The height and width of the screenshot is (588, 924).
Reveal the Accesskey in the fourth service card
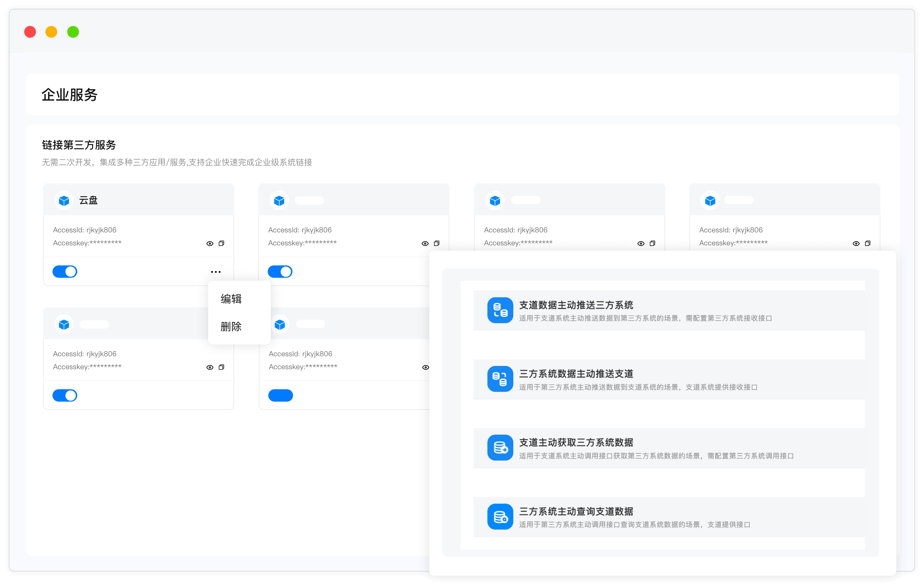pos(856,243)
